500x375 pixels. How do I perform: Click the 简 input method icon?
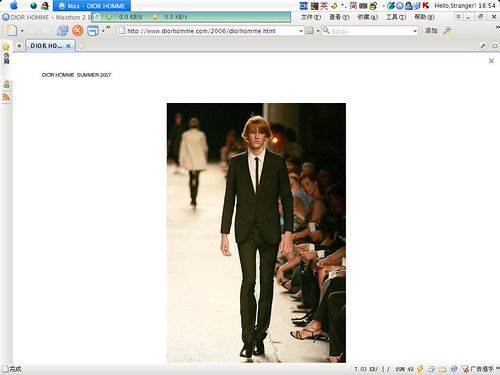(353, 5)
